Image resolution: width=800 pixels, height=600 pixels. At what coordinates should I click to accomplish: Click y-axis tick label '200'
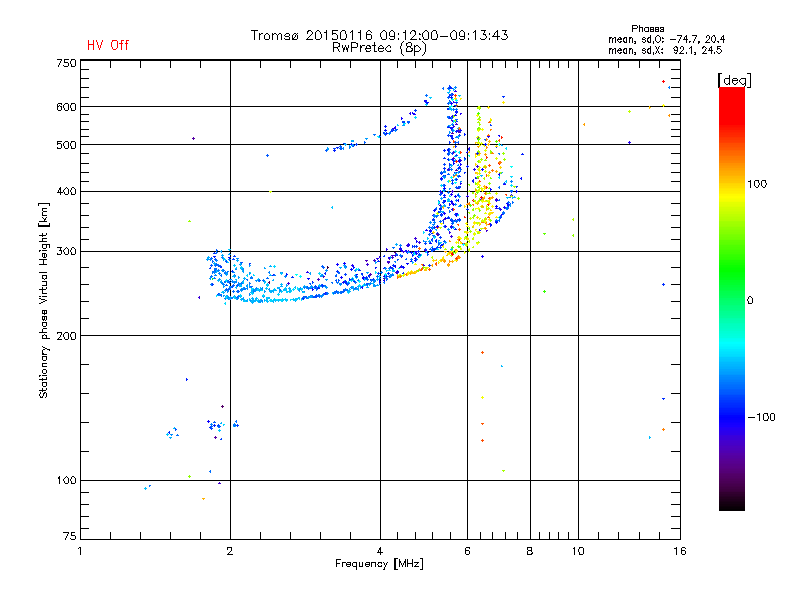(x=66, y=336)
